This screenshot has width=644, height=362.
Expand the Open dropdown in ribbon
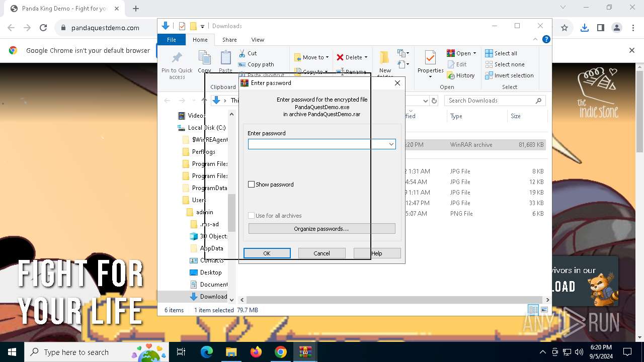(461, 53)
